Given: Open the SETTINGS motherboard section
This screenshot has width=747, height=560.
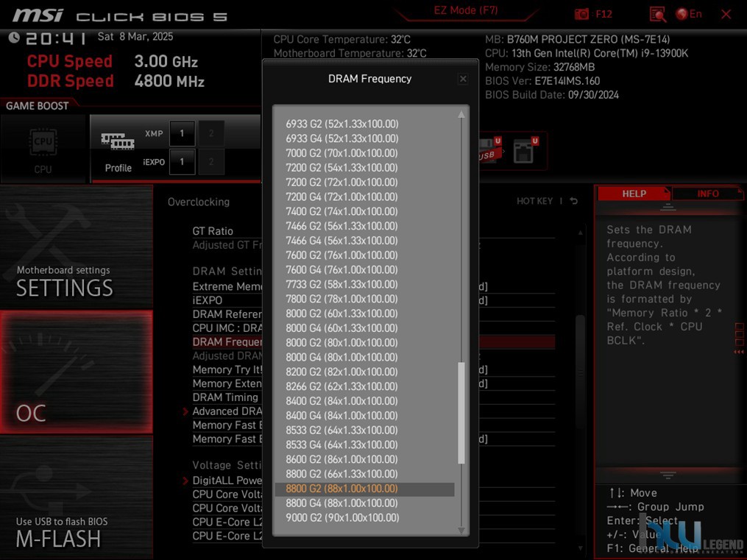Looking at the screenshot, I should pos(77,247).
